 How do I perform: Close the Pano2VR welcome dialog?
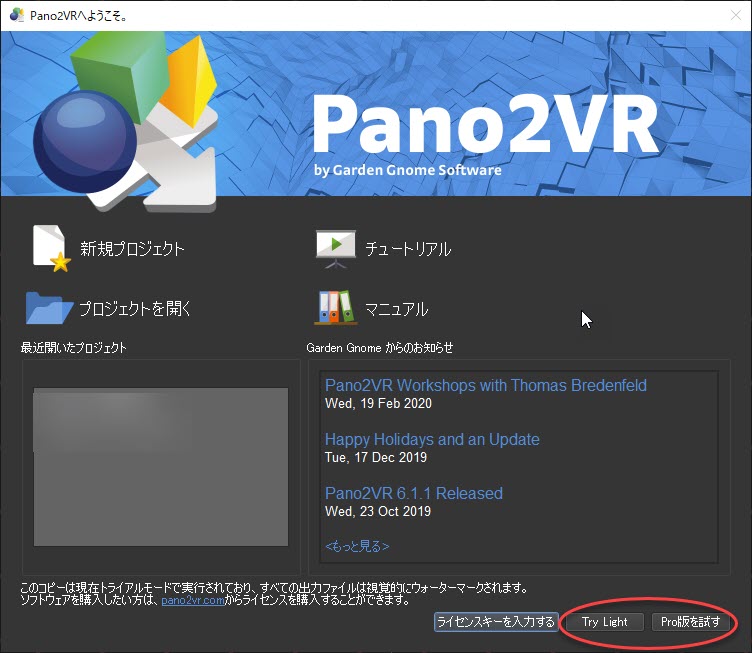736,15
